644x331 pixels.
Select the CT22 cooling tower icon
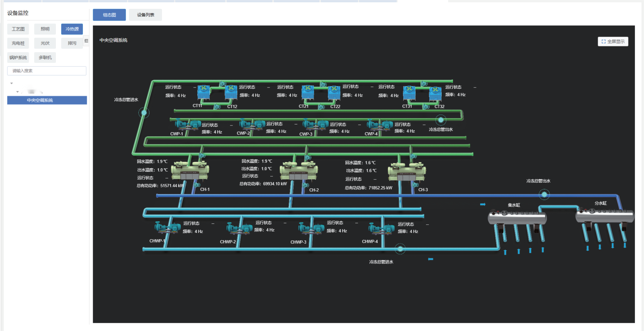(x=334, y=93)
